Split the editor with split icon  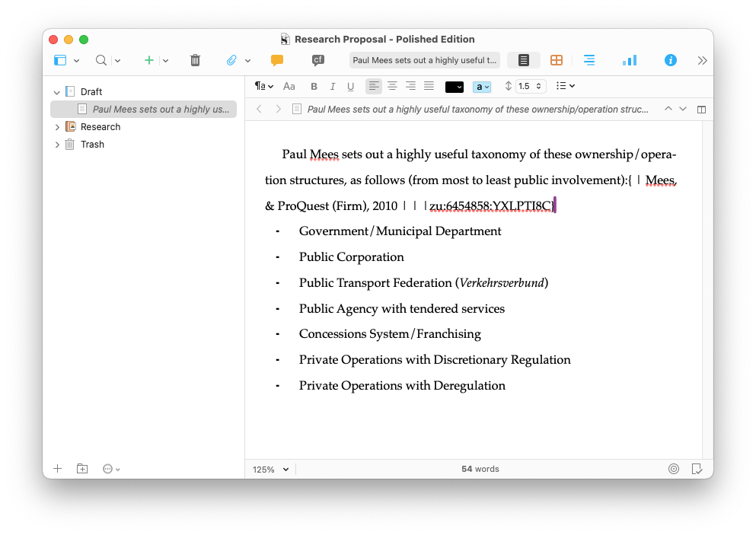pyautogui.click(x=701, y=110)
